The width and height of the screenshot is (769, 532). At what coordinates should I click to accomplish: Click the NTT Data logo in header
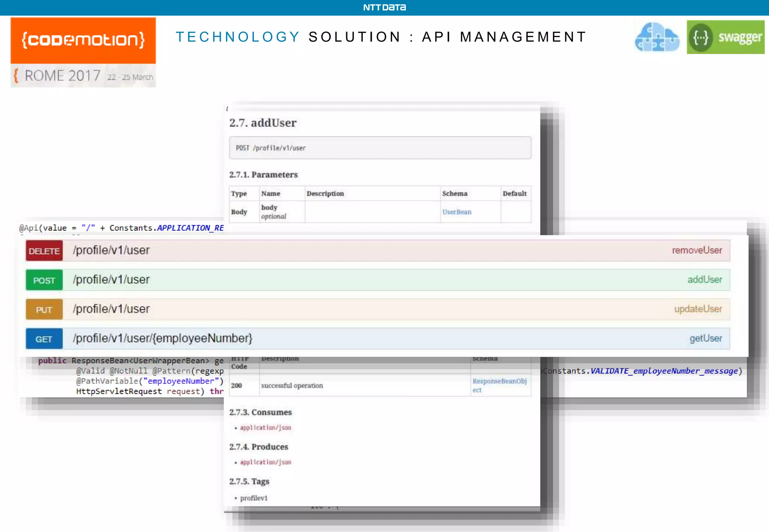click(x=384, y=8)
